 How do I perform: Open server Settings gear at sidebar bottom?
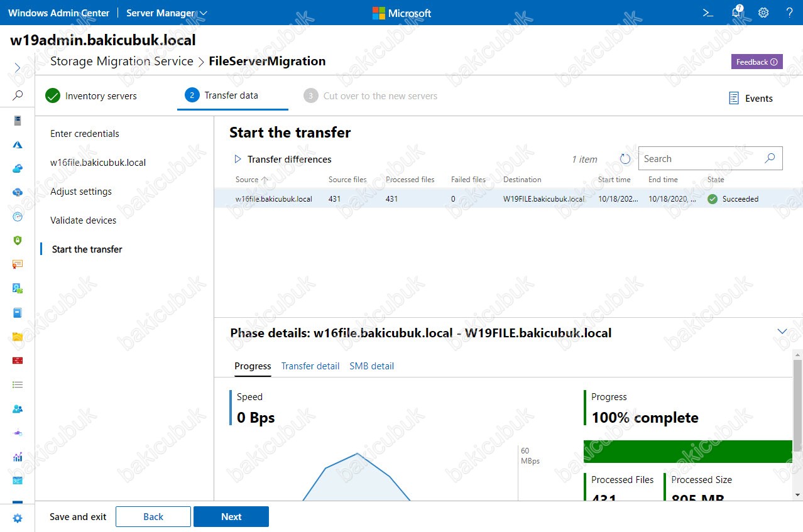point(18,518)
